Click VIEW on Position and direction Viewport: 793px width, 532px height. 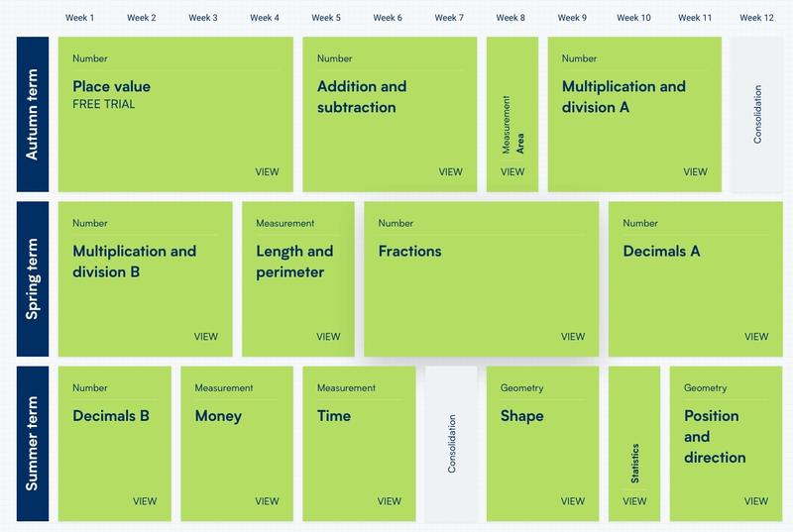click(756, 501)
